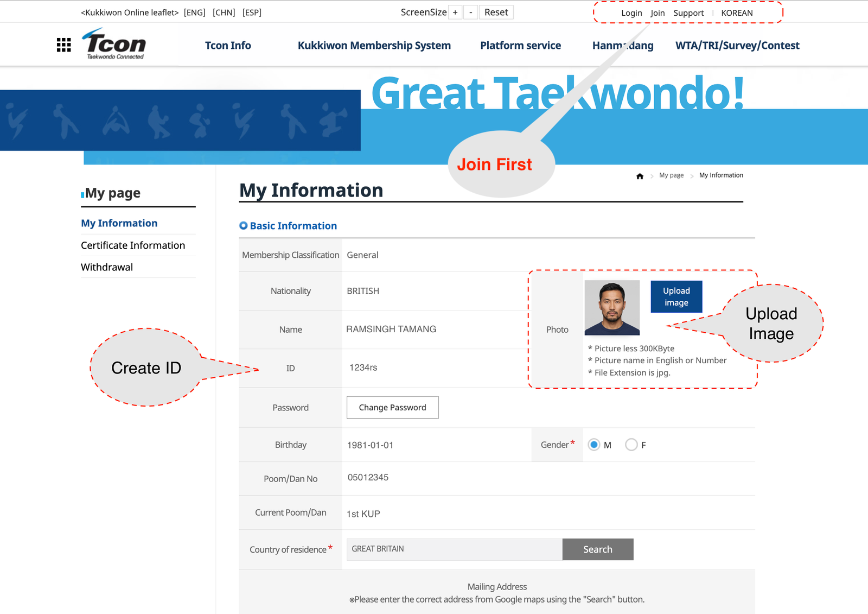Select the M gender radio button
868x614 pixels.
pyautogui.click(x=594, y=445)
